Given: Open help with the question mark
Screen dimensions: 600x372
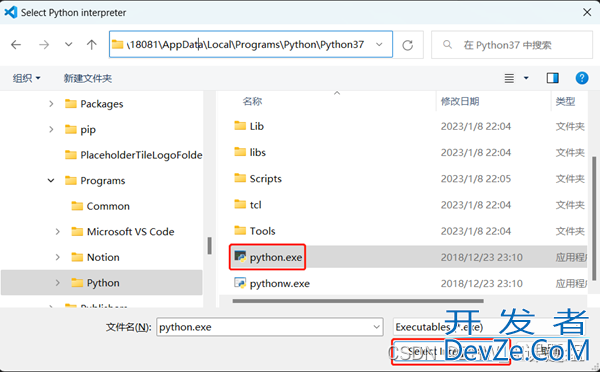Looking at the screenshot, I should click(x=582, y=78).
